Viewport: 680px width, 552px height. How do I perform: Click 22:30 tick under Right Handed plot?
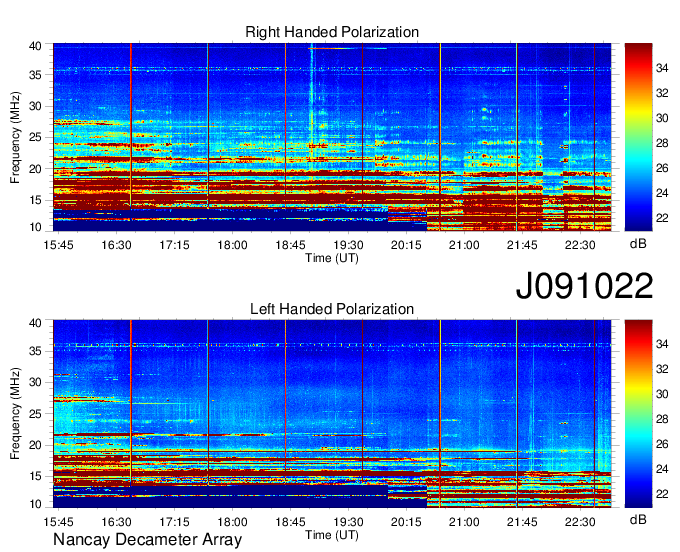(x=580, y=245)
